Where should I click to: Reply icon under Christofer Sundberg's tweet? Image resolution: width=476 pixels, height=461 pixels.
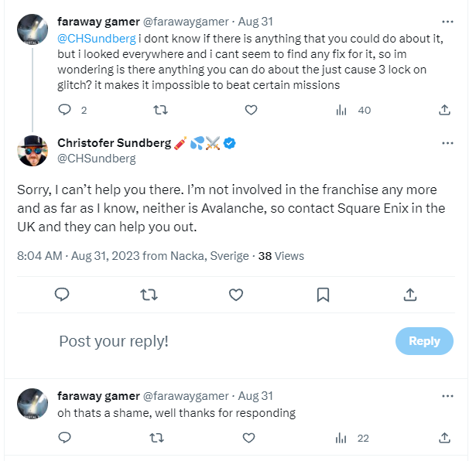(63, 294)
